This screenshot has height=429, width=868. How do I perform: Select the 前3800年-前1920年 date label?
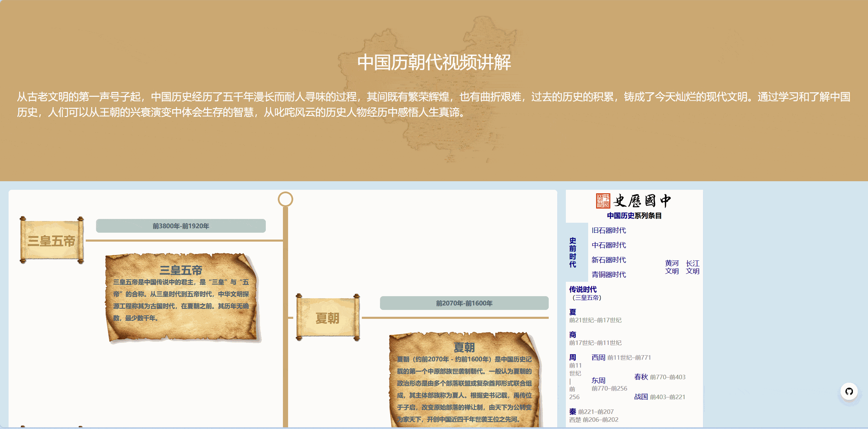[x=181, y=226]
